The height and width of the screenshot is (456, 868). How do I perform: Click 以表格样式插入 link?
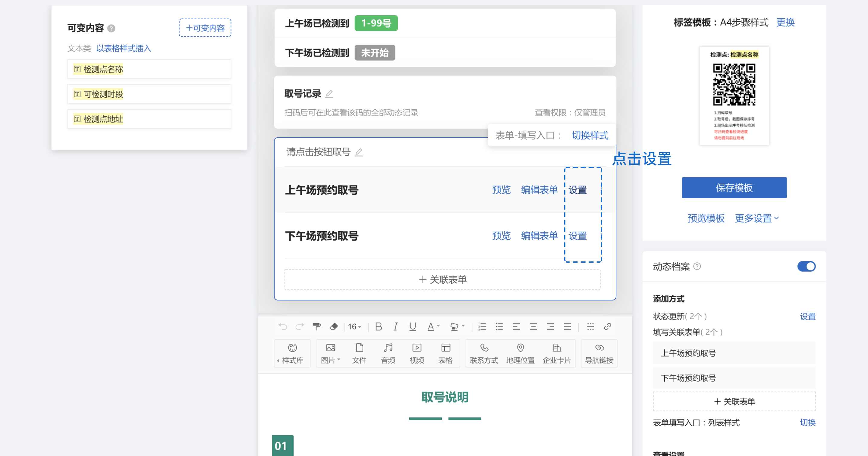124,48
